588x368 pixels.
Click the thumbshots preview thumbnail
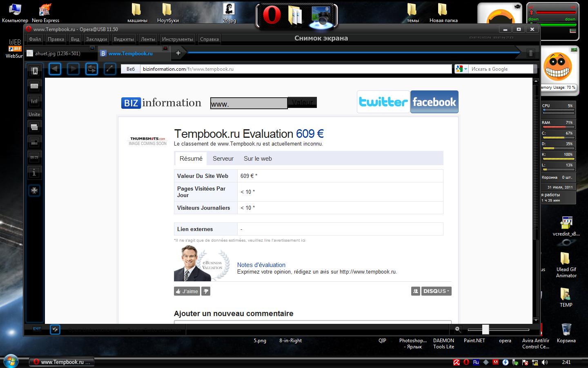pos(148,141)
